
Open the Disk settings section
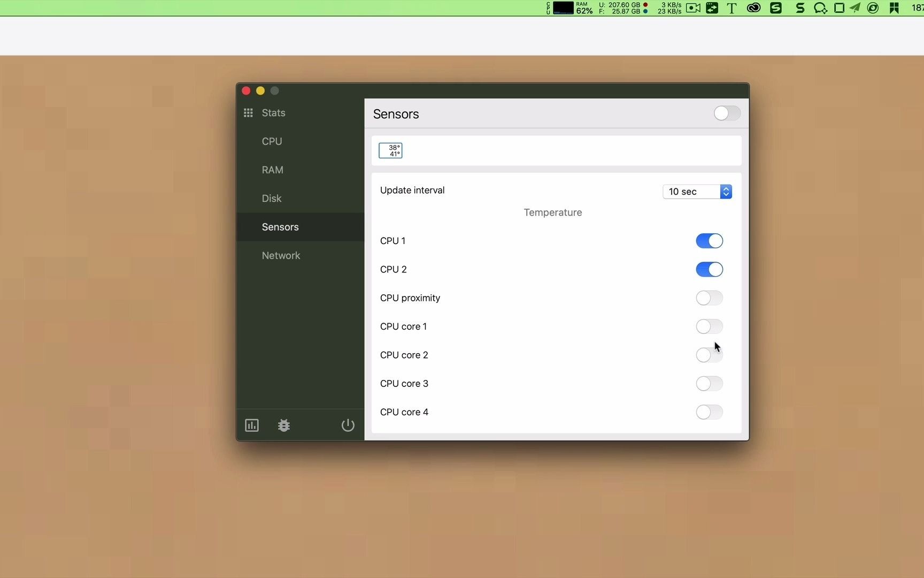(x=271, y=198)
